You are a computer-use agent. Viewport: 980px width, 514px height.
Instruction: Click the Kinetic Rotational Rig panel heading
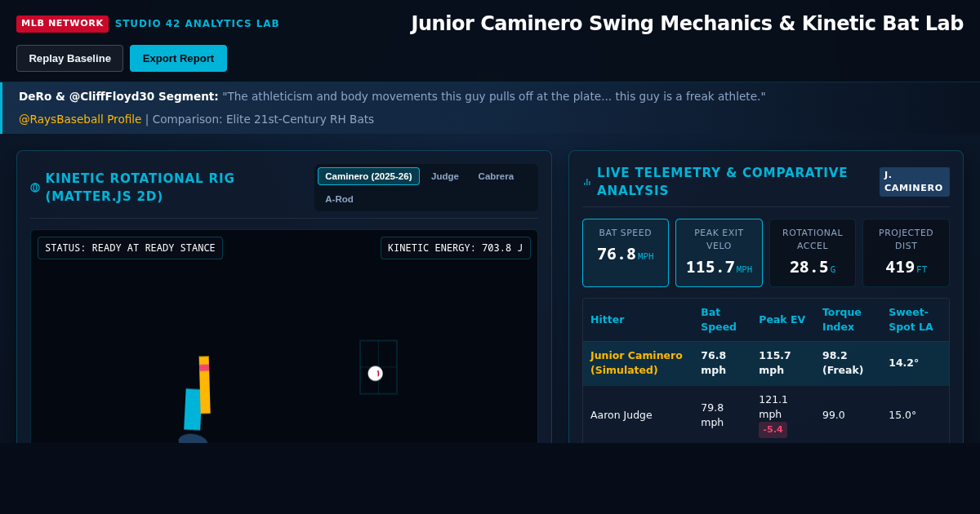[x=140, y=188]
